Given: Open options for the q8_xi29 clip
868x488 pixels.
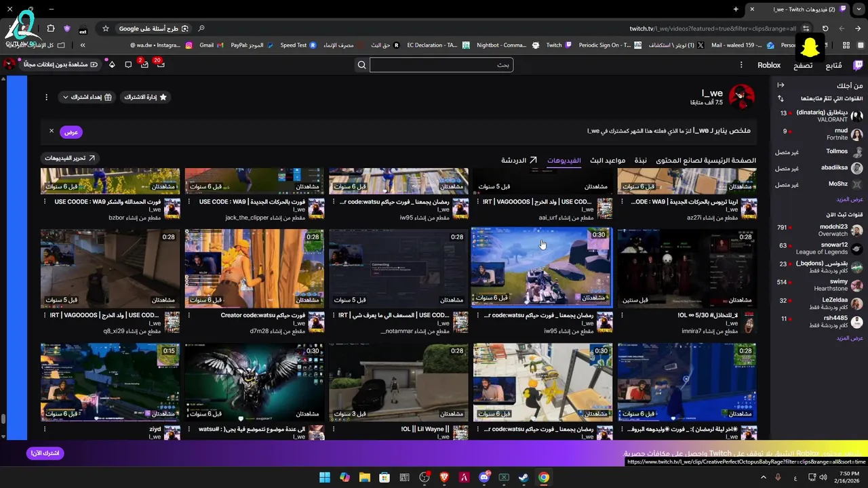Looking at the screenshot, I should pos(45,315).
